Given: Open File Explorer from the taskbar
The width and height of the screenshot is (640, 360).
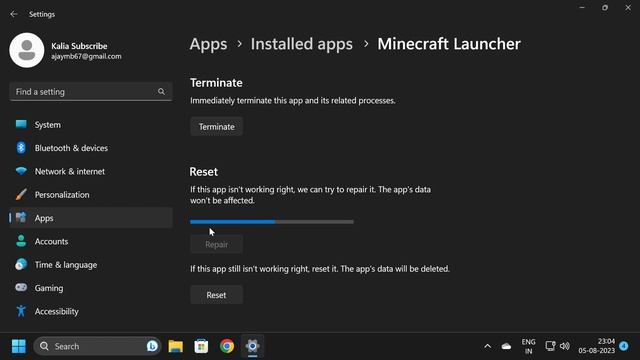Looking at the screenshot, I should pyautogui.click(x=176, y=346).
